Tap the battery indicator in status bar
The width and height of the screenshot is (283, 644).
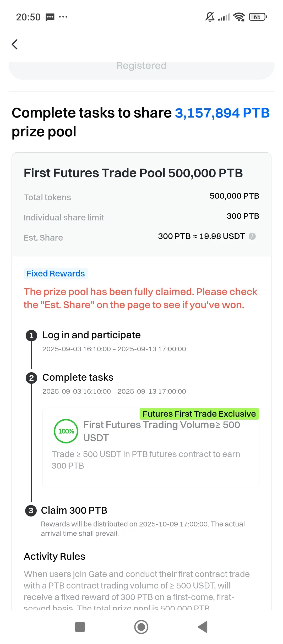tap(258, 17)
